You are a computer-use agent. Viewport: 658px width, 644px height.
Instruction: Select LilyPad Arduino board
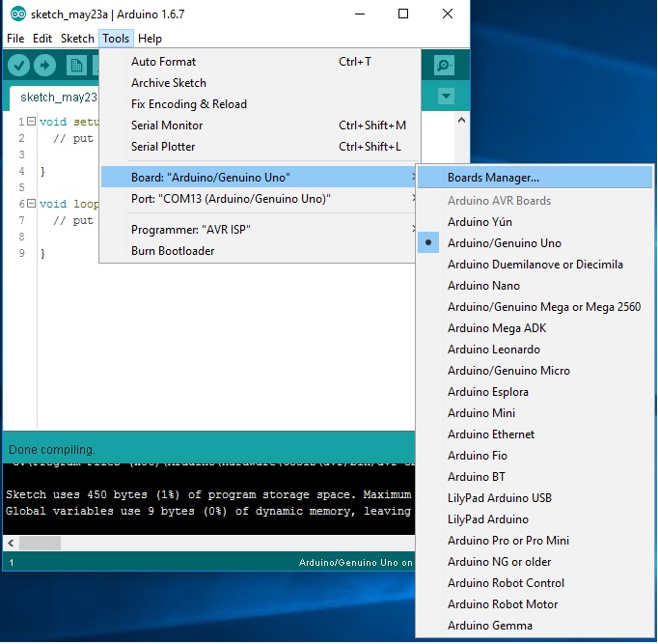(535, 519)
